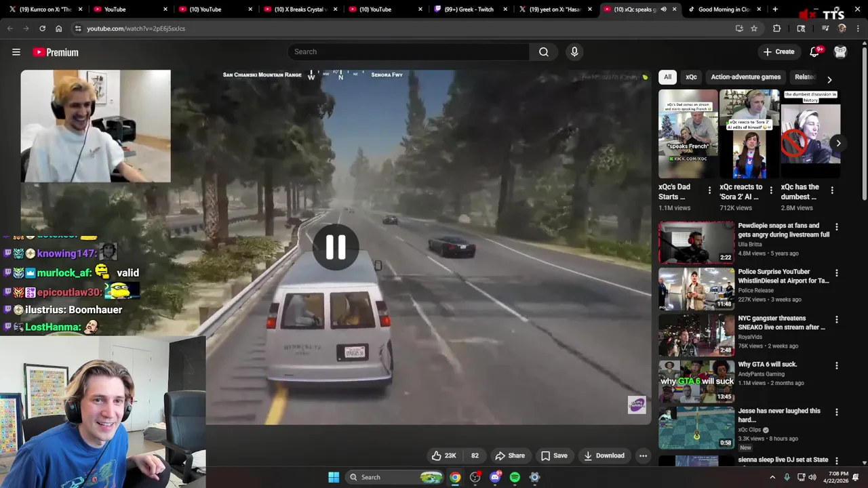The image size is (868, 488).
Task: Open YouTube notifications bell
Action: point(815,52)
